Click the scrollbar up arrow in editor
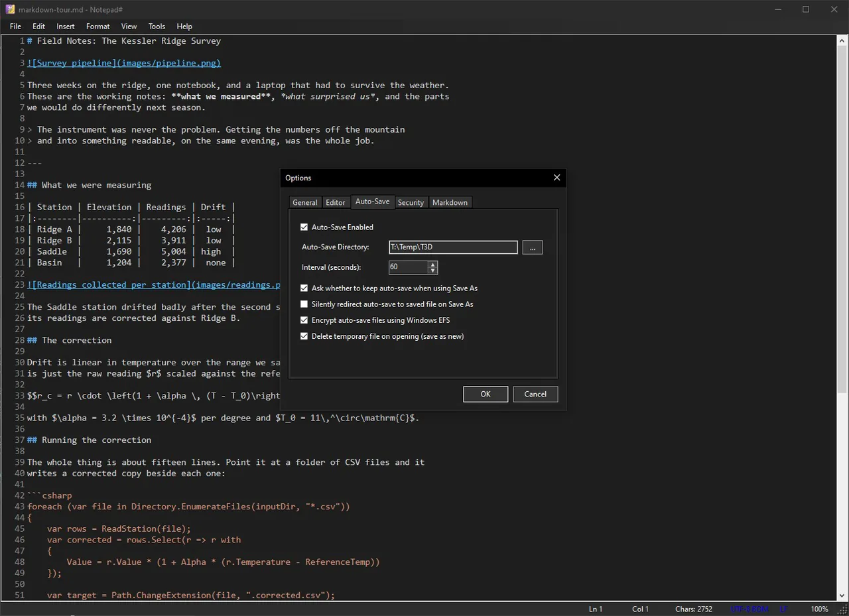 coord(842,40)
